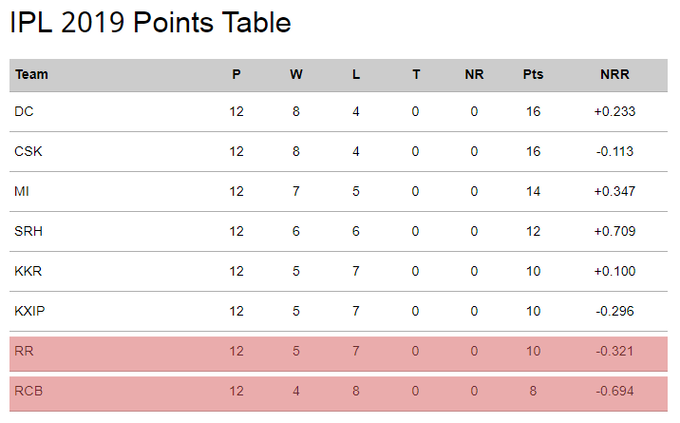Click the CSK team name

click(28, 151)
